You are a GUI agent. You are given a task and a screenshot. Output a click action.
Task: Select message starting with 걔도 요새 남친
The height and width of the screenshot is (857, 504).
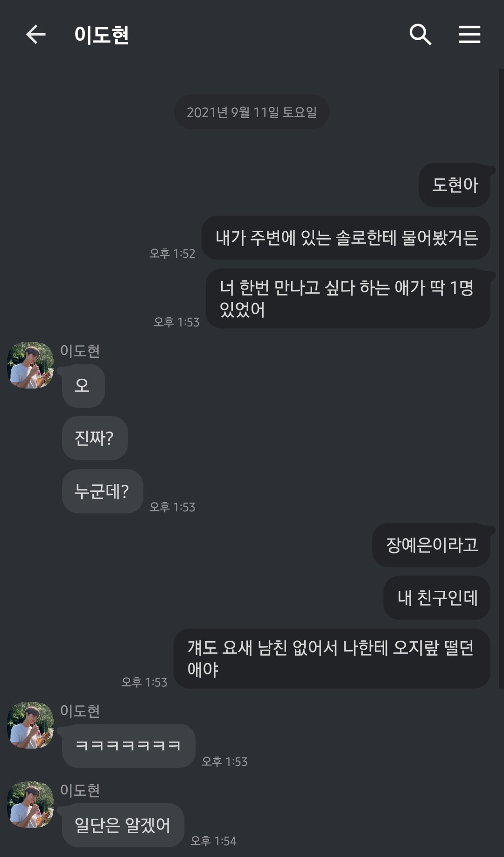(x=332, y=659)
